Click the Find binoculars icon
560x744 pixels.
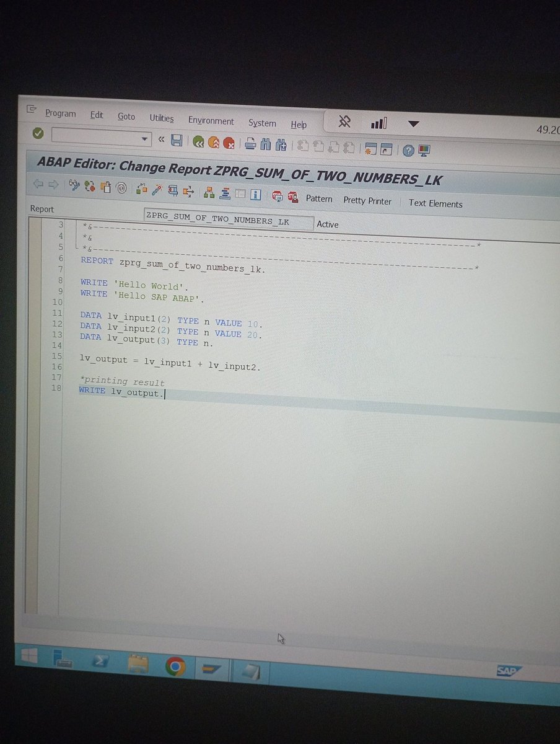tap(266, 145)
